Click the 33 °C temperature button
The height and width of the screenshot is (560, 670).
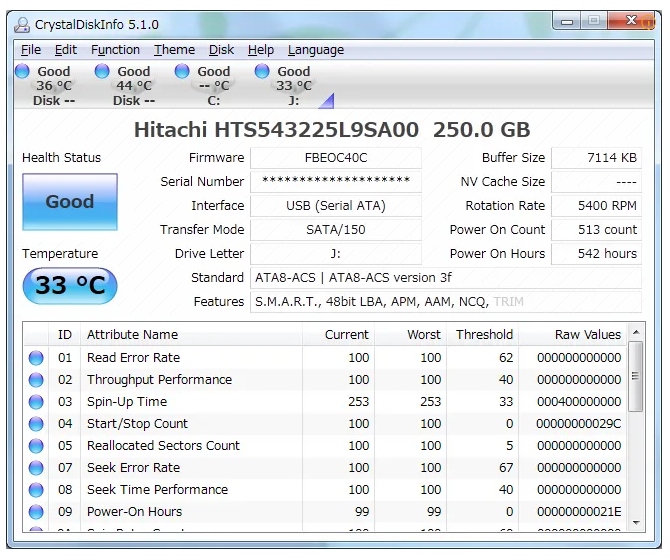[x=70, y=285]
